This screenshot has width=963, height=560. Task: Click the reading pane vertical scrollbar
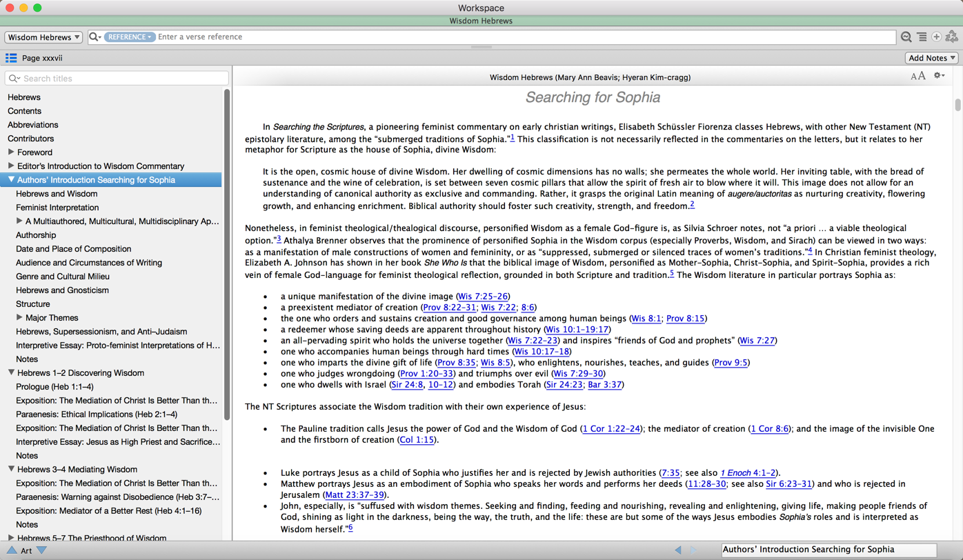click(x=957, y=105)
